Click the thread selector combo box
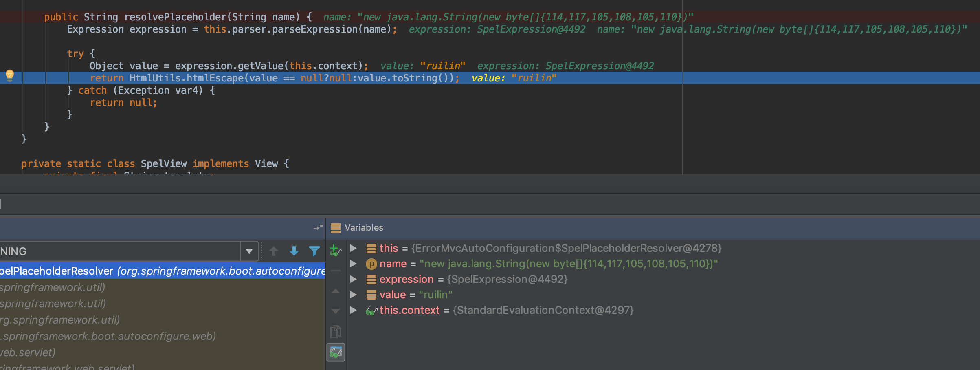This screenshot has height=370, width=980. click(129, 251)
